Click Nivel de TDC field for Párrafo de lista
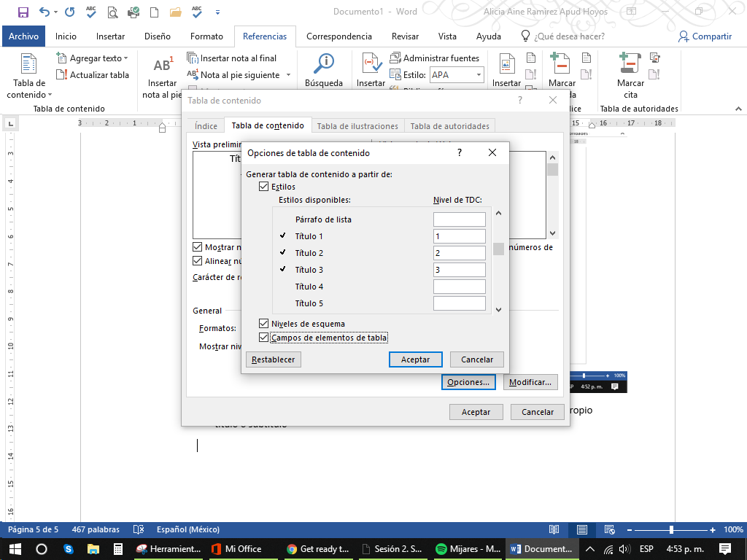This screenshot has height=560, width=747. tap(460, 219)
